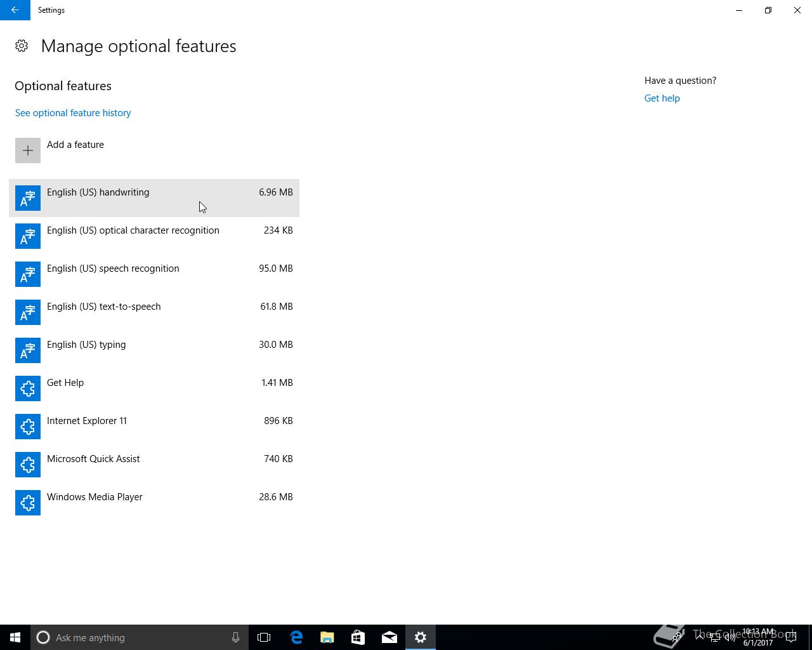Select English (US) speech recognition name
This screenshot has width=812, height=650.
(113, 269)
